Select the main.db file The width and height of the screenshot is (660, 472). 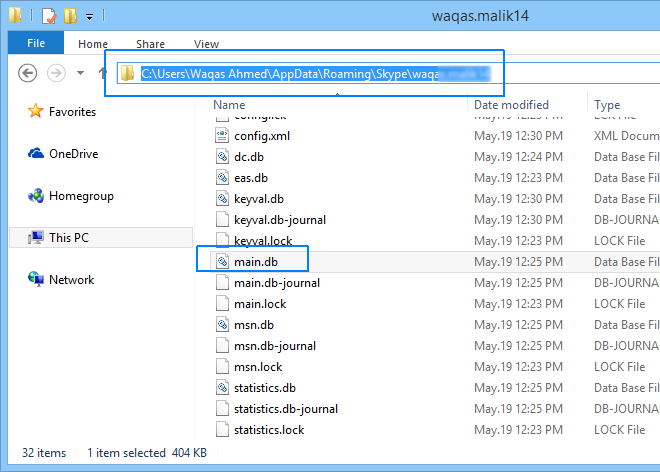(256, 262)
